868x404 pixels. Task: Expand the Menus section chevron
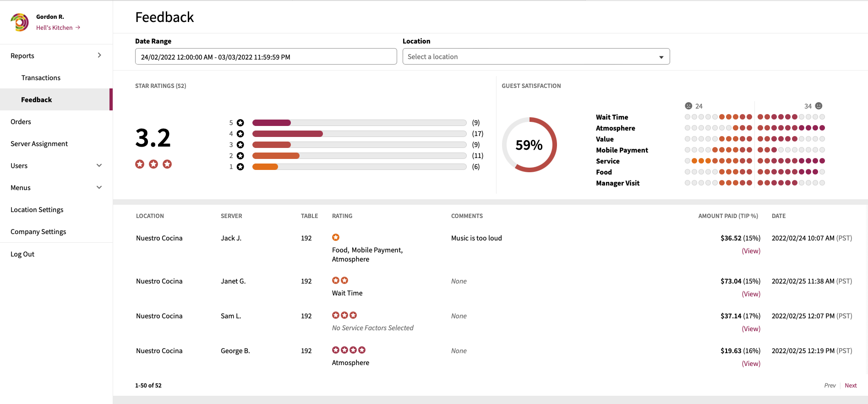[x=99, y=187]
